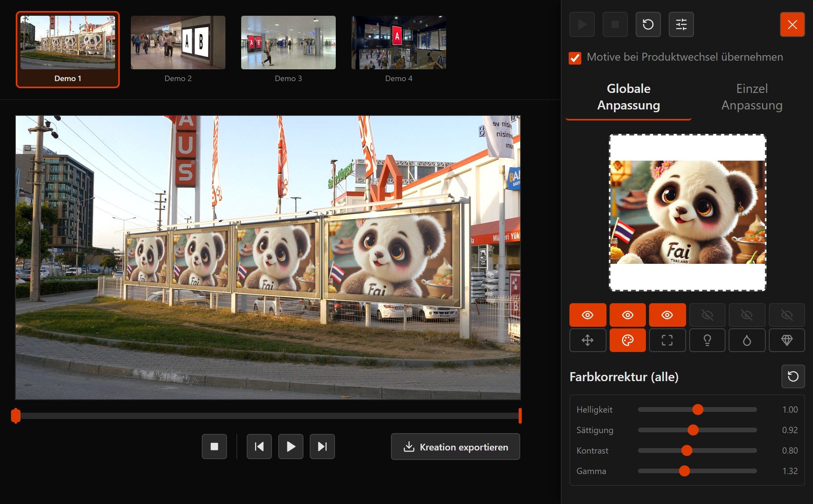Toggle visibility of the second billboard eye
Screen dimensions: 813x504
click(628, 315)
